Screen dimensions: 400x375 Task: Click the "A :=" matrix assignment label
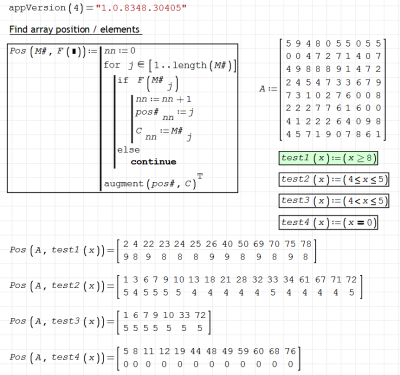click(x=268, y=89)
